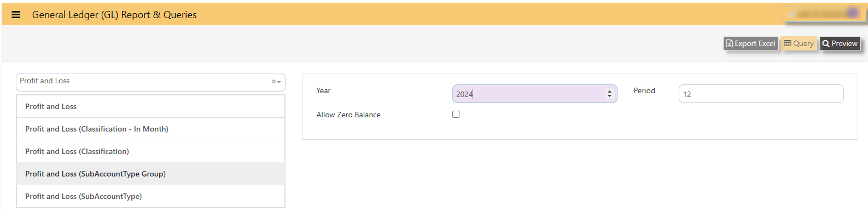This screenshot has height=211, width=868.
Task: Click the Export Excel button
Action: pyautogui.click(x=751, y=43)
